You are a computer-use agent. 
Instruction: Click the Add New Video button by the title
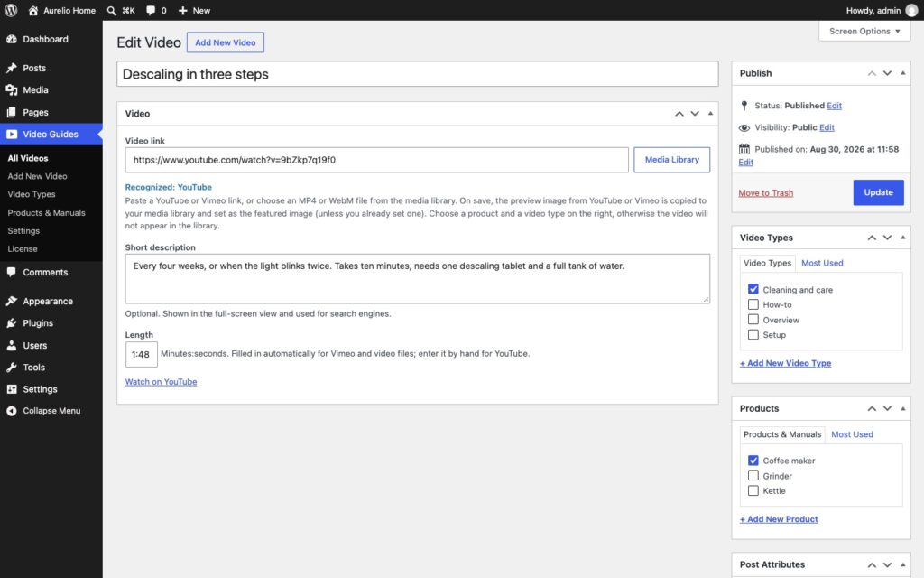pos(225,42)
